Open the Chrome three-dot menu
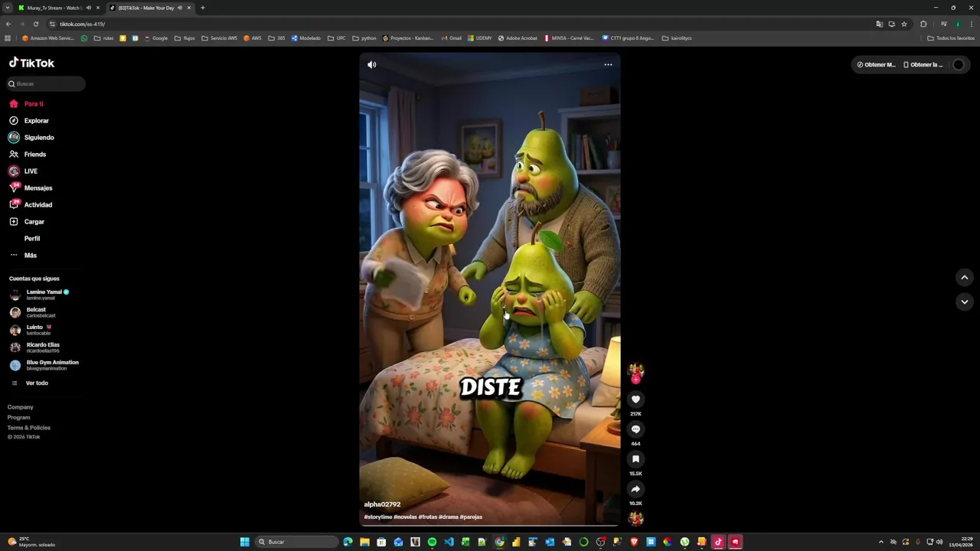 972,24
